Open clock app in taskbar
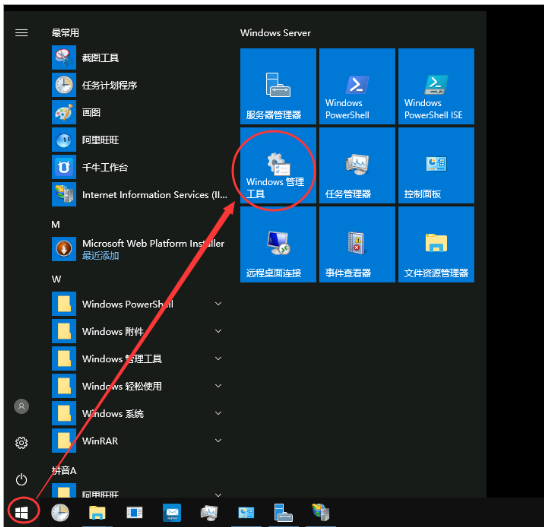This screenshot has width=544, height=527. (60, 512)
